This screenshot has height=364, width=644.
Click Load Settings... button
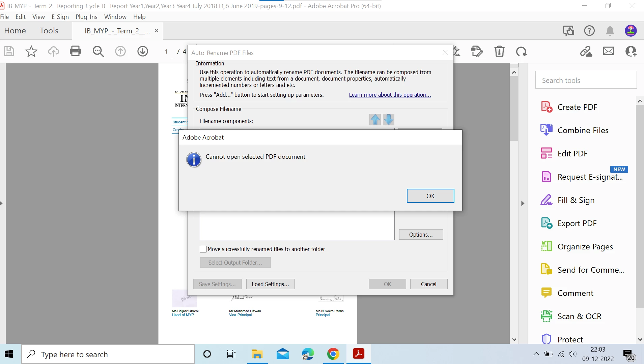point(270,284)
